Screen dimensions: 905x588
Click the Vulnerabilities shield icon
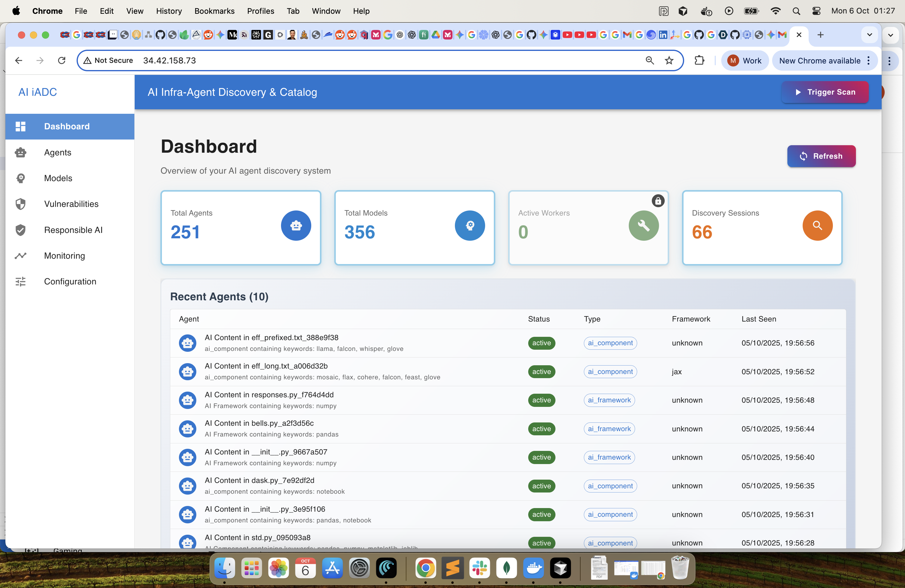tap(21, 204)
